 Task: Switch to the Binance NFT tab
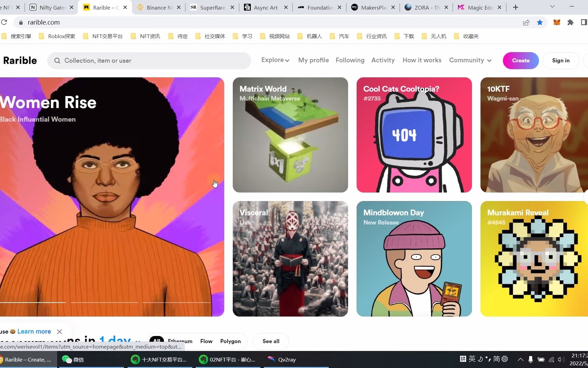[160, 7]
